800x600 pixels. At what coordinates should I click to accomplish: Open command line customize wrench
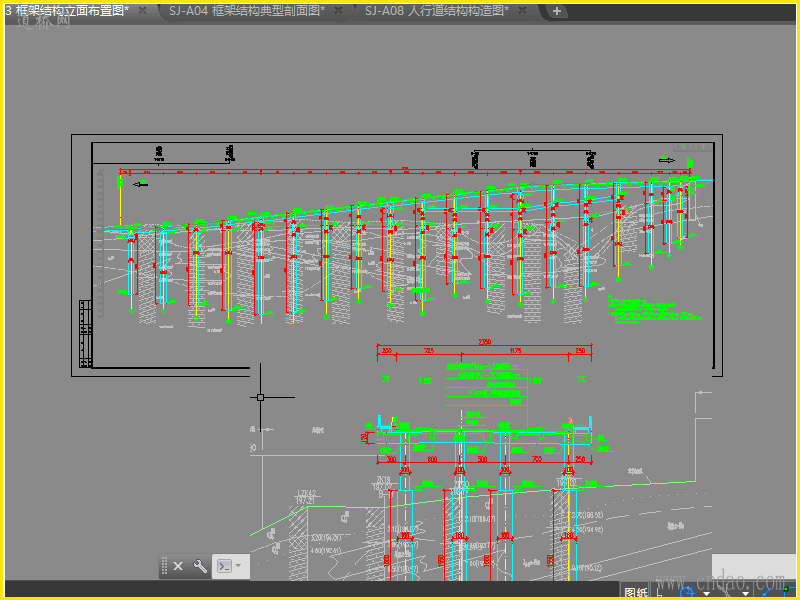[200, 566]
